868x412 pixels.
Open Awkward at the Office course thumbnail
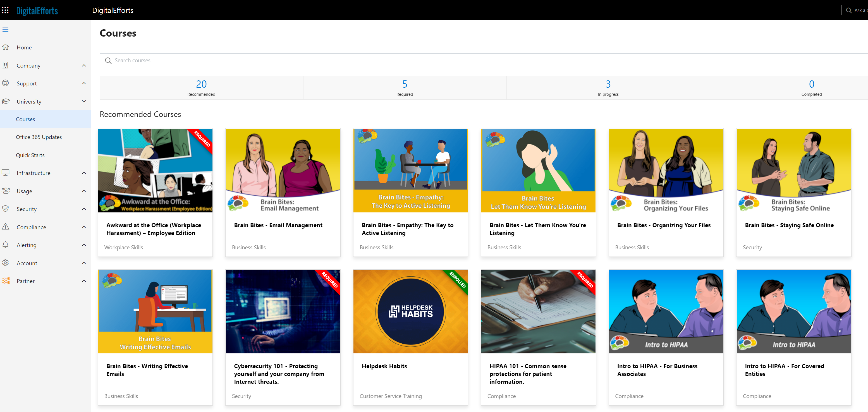[x=155, y=171]
